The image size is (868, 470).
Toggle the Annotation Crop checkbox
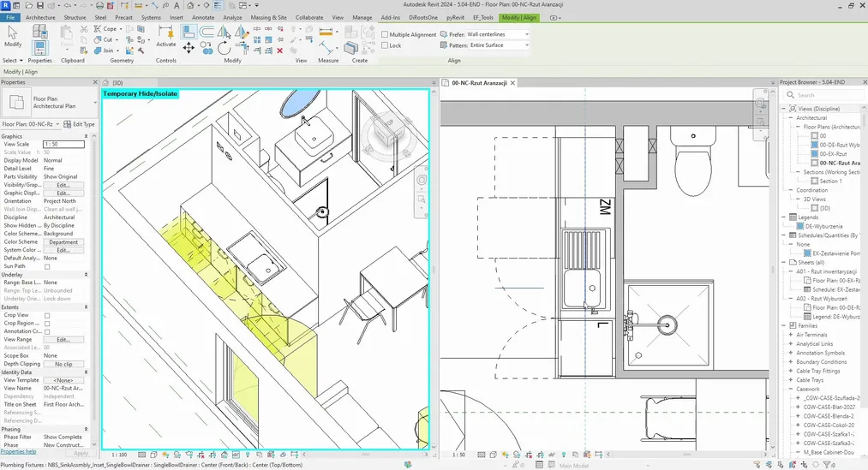47,332
